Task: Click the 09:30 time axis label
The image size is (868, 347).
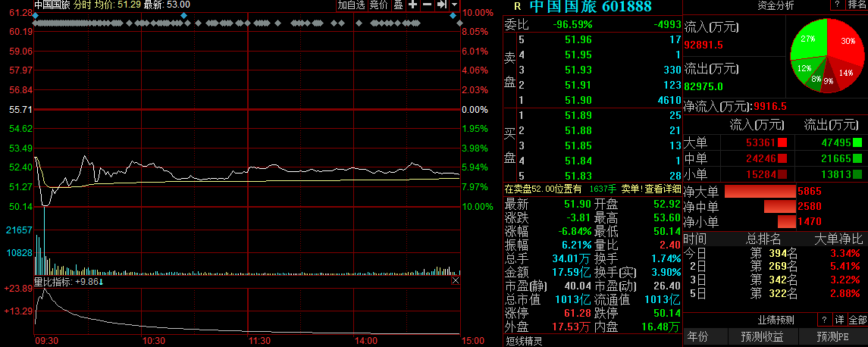Action: [46, 340]
